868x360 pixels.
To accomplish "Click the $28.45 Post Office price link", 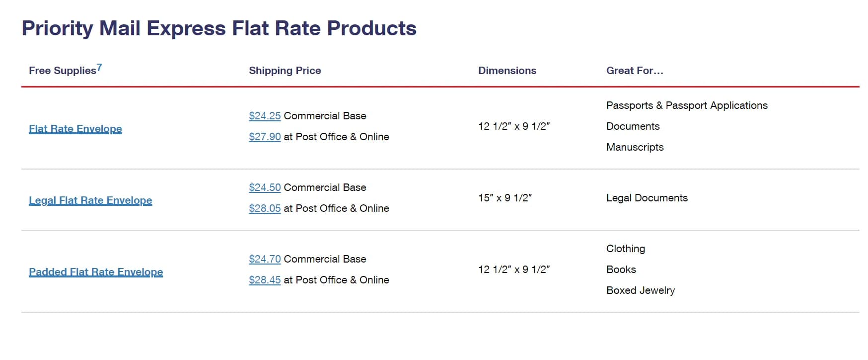I will click(264, 280).
